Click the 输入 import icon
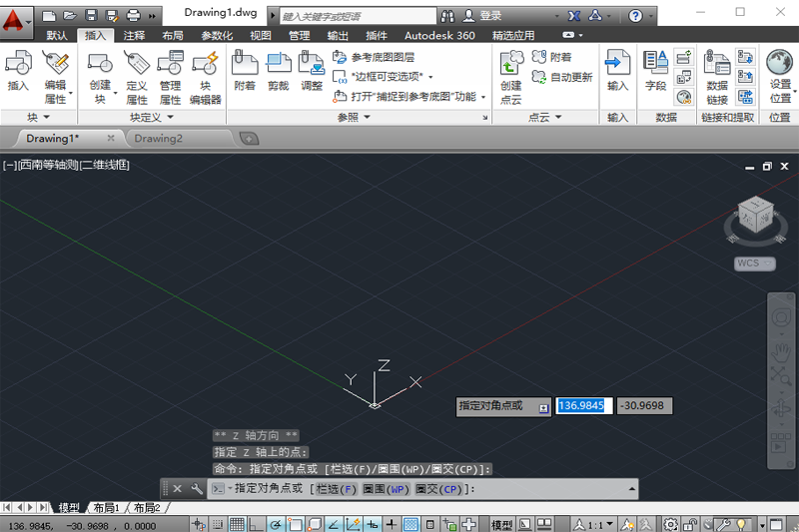Screen dimensions: 799x532 pos(617,70)
